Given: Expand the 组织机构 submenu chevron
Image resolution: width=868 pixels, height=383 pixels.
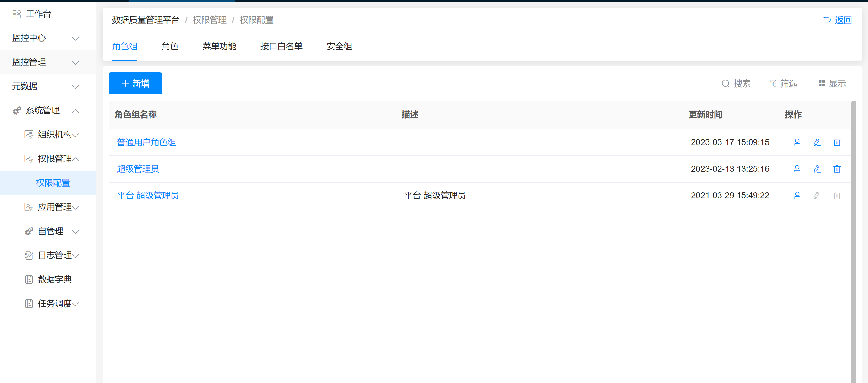Looking at the screenshot, I should [75, 135].
